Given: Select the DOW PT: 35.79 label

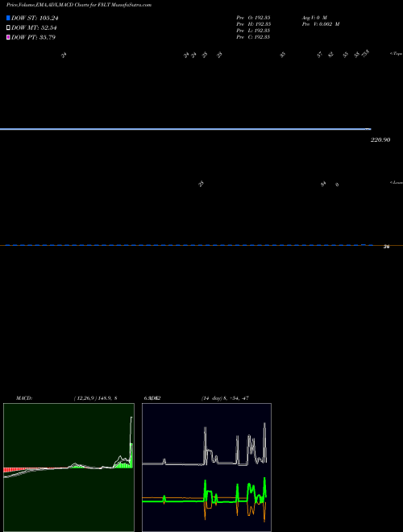Looking at the screenshot, I should pyautogui.click(x=33, y=37).
